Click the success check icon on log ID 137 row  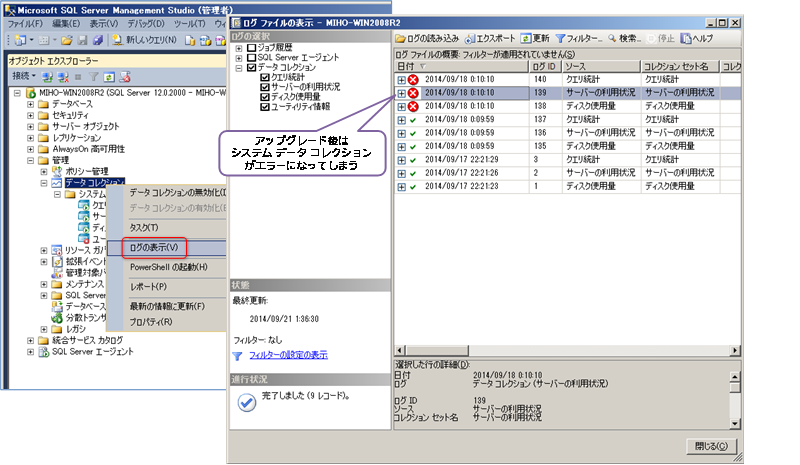[x=413, y=120]
